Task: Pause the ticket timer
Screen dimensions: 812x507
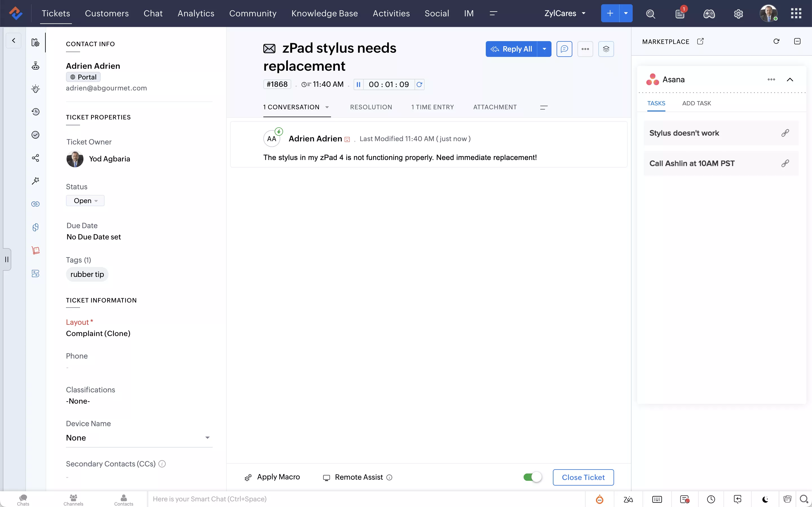Action: (358, 84)
